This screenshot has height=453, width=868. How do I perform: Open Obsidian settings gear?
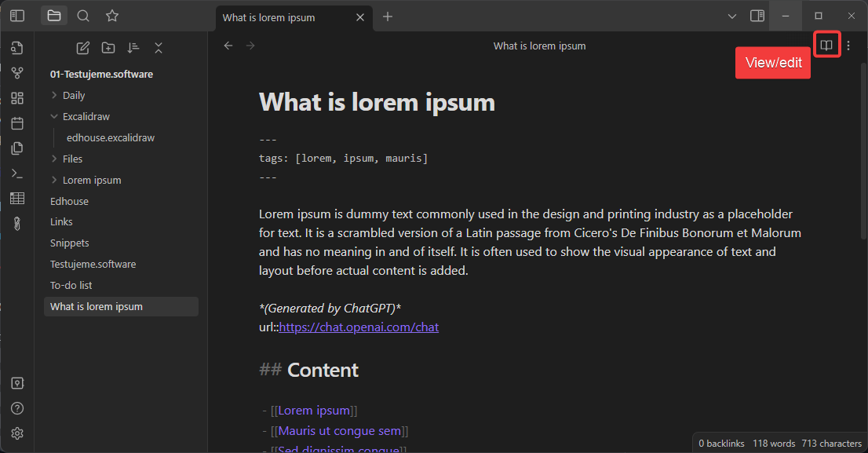[x=17, y=433]
